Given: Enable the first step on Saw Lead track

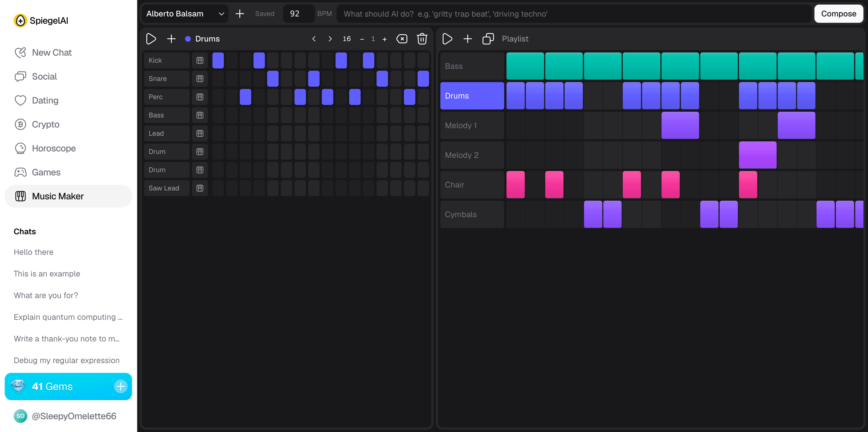Looking at the screenshot, I should coord(218,188).
